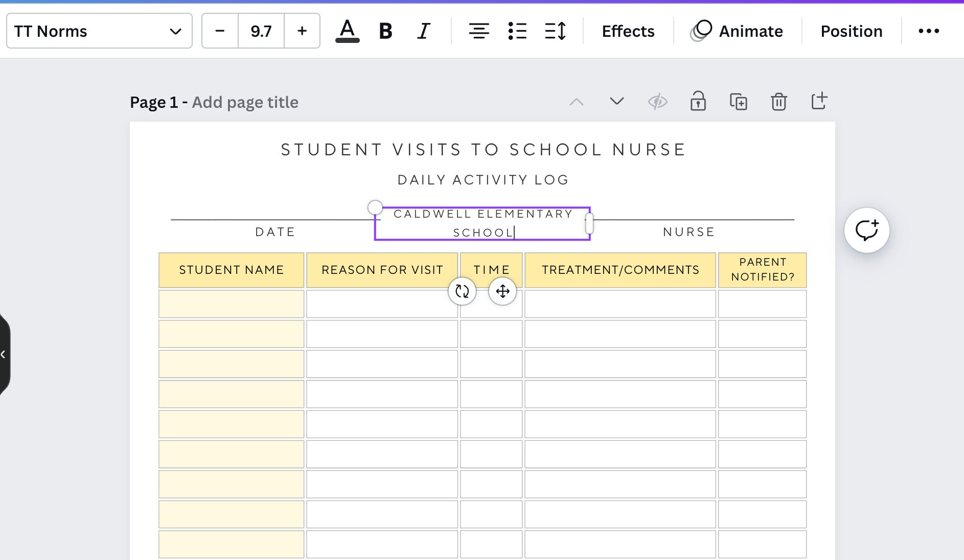Move Page 1 up using the chevron
The width and height of the screenshot is (964, 560).
(x=577, y=102)
